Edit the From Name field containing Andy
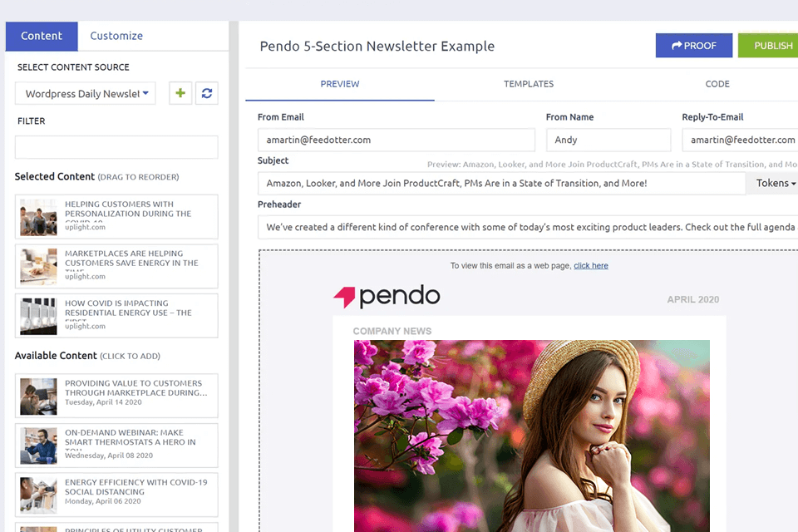 pyautogui.click(x=608, y=140)
